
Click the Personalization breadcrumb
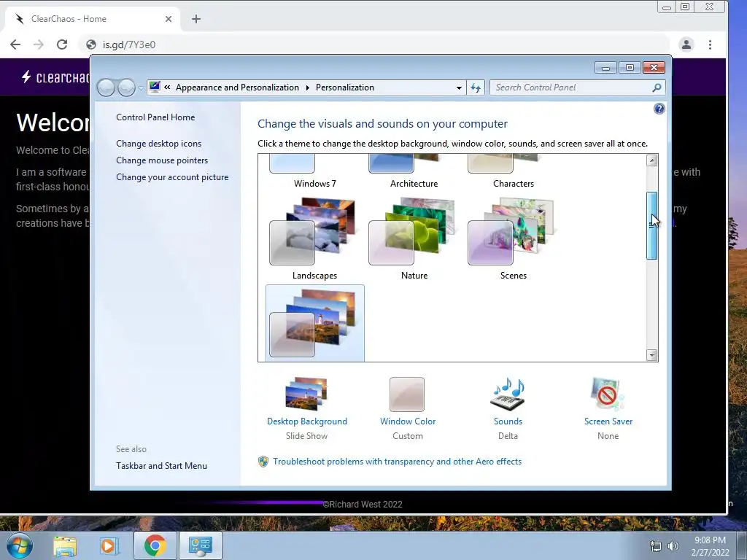(x=345, y=87)
